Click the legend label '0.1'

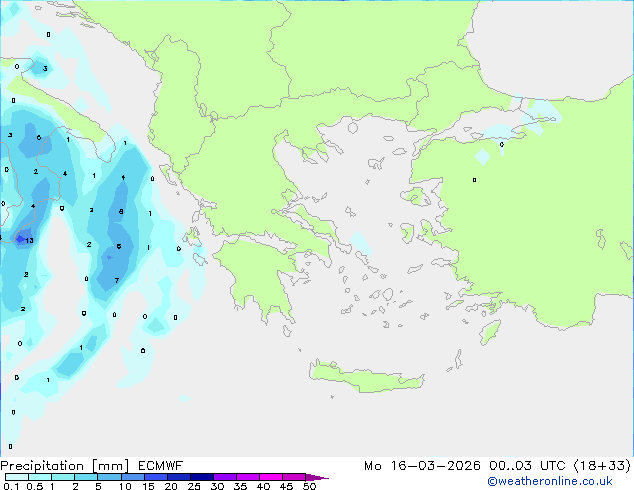[11, 486]
